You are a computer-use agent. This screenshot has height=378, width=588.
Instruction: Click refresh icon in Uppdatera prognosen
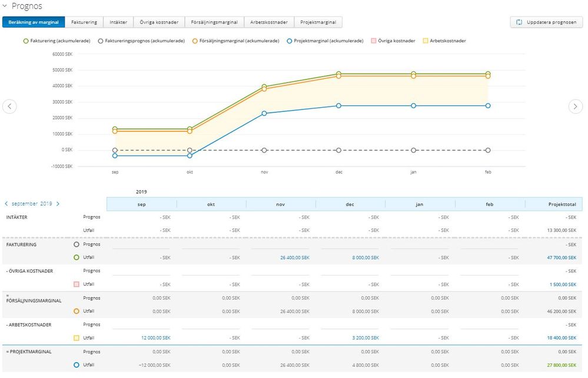click(x=519, y=22)
